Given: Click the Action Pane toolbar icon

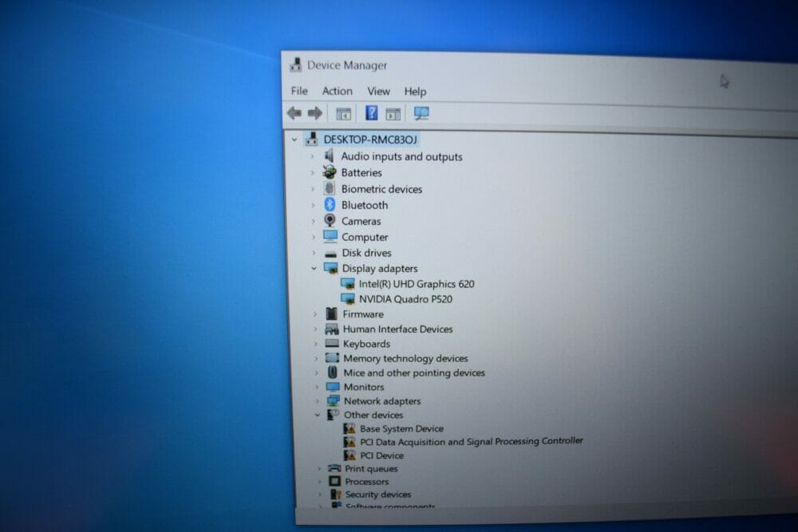Looking at the screenshot, I should [x=393, y=114].
